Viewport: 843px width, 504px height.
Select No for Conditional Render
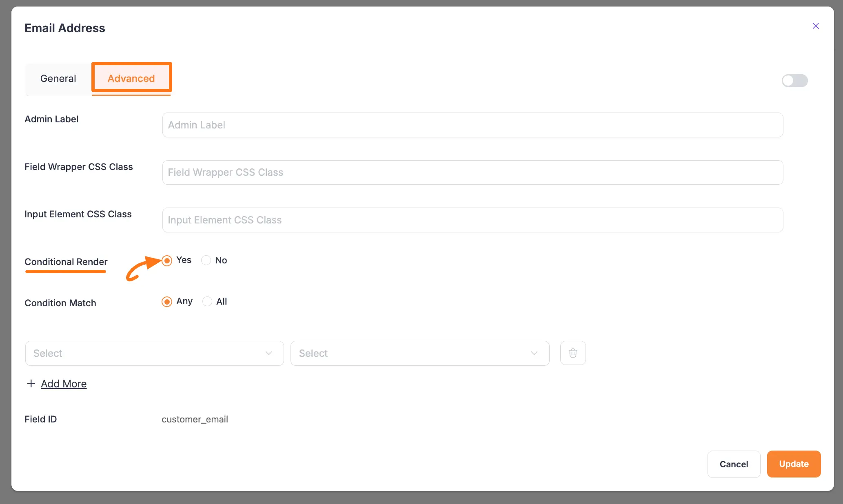click(206, 260)
